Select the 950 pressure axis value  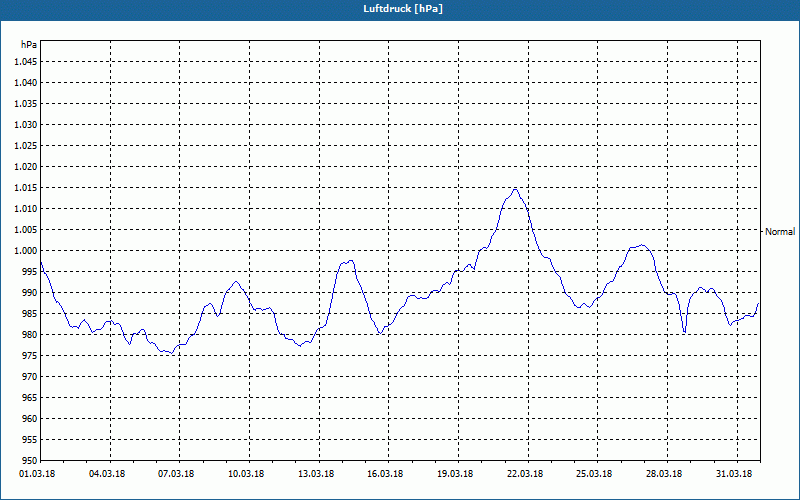30,461
